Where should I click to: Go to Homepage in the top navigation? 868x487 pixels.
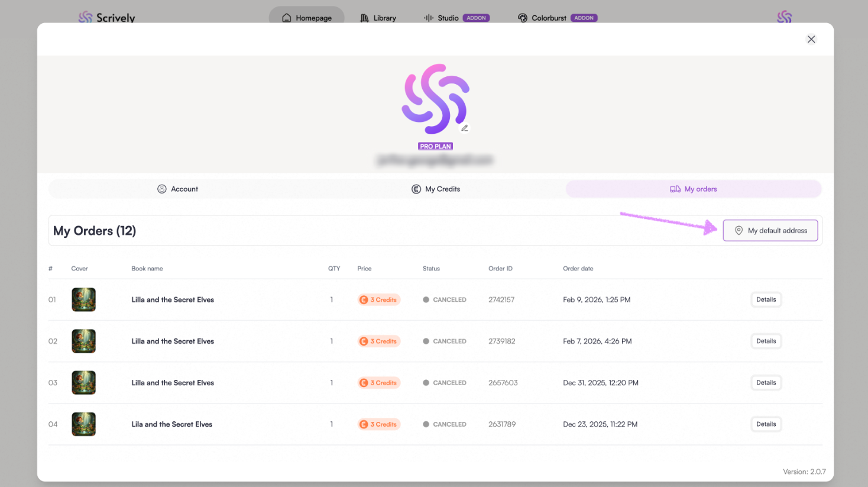pyautogui.click(x=306, y=18)
